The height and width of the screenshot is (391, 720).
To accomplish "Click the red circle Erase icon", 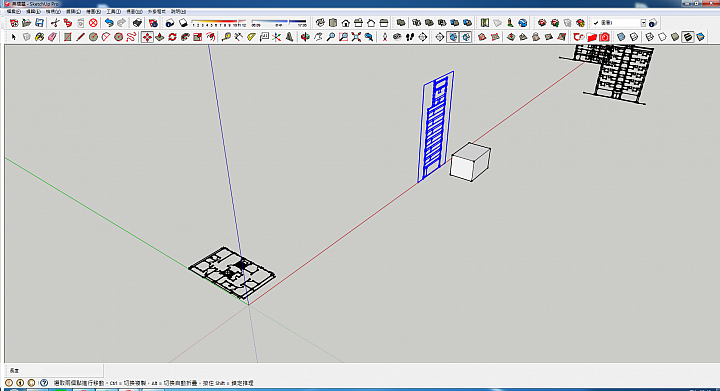I will (93, 22).
